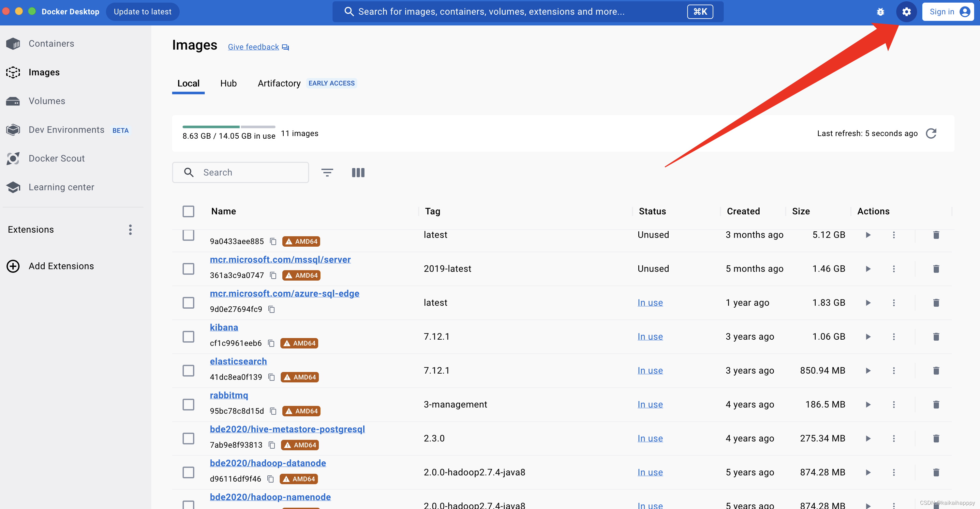Screen dimensions: 980x509
Task: Open Settings via the gear icon
Action: point(906,12)
